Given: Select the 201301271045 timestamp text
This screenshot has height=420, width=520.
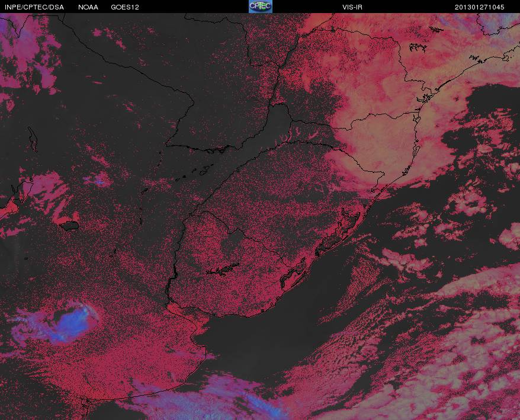Looking at the screenshot, I should click(479, 7).
